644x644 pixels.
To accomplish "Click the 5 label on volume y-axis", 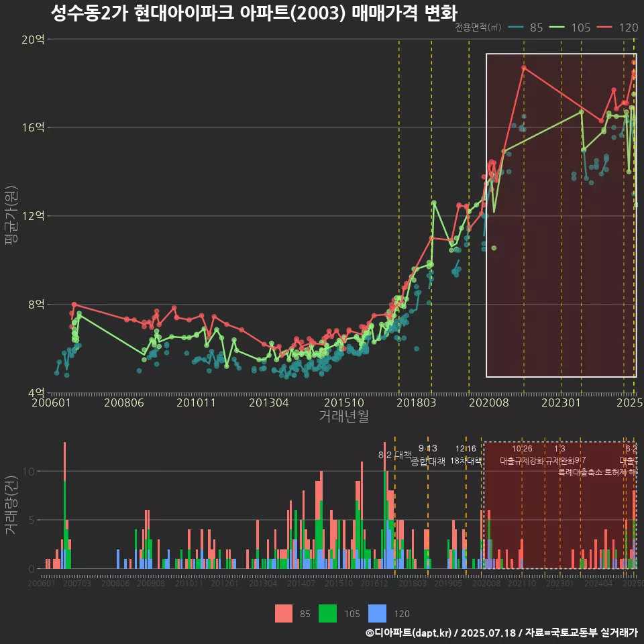I will click(32, 521).
